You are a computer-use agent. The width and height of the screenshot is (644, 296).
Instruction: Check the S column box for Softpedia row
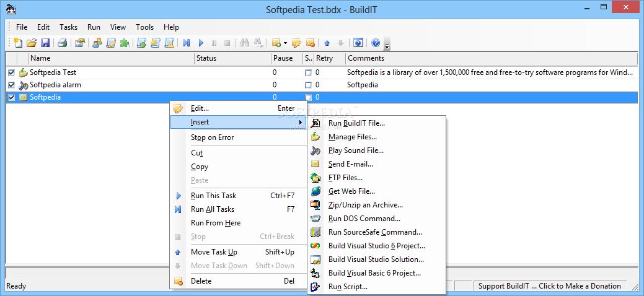click(x=309, y=98)
